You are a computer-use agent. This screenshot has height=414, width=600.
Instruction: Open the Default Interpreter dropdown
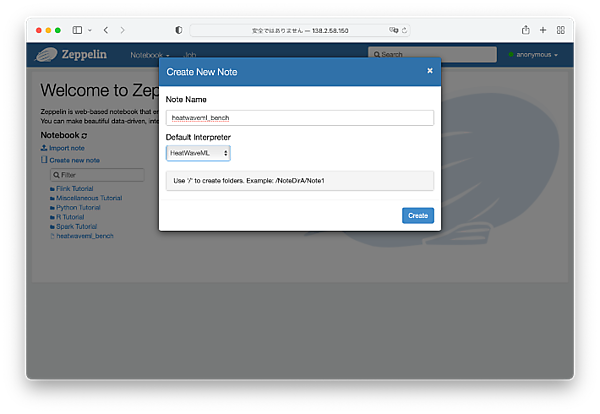click(198, 153)
